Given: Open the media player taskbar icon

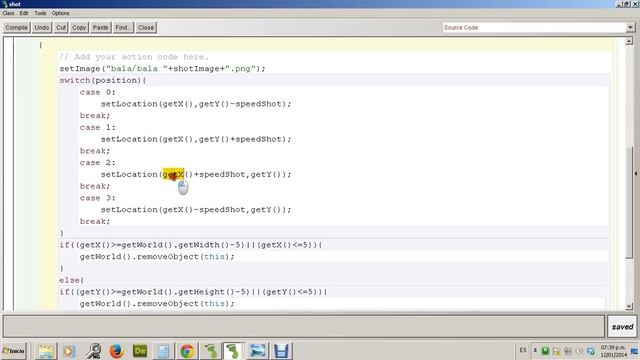Looking at the screenshot, I should (x=69, y=351).
